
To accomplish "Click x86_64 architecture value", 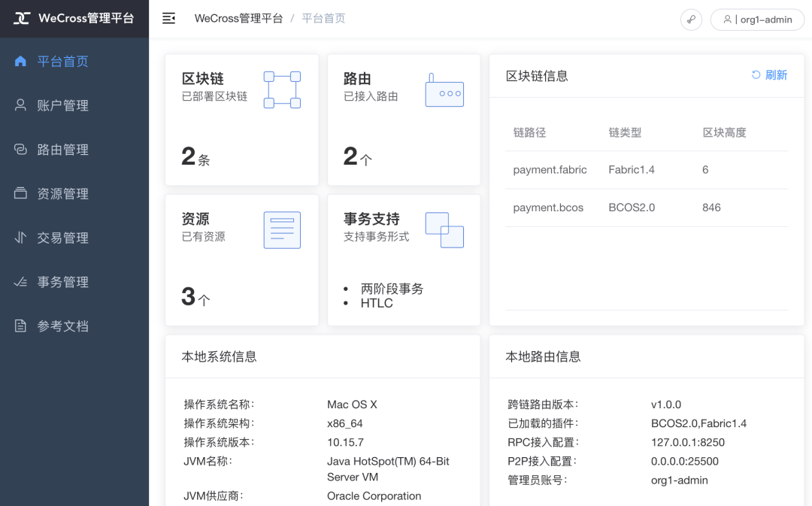I will pyautogui.click(x=344, y=423).
